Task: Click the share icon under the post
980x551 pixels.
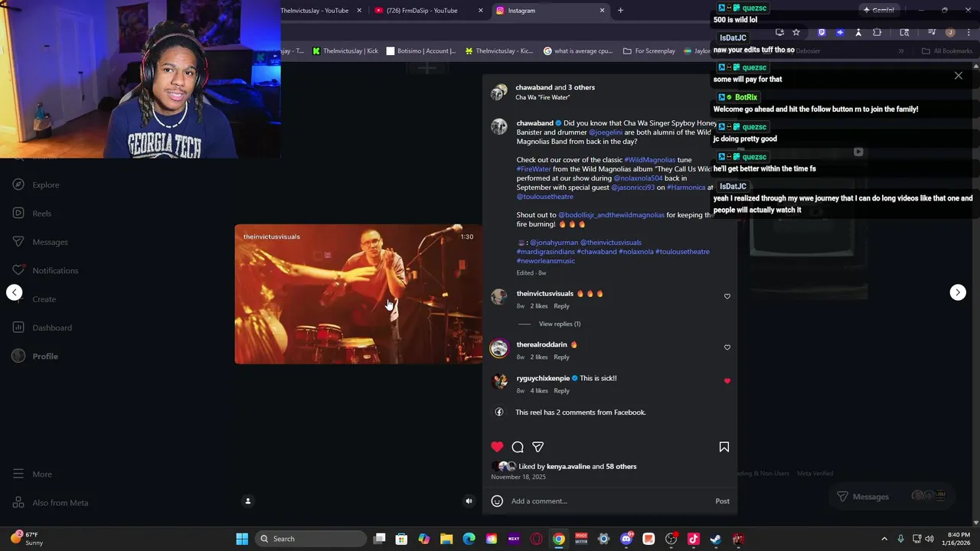Action: (538, 447)
